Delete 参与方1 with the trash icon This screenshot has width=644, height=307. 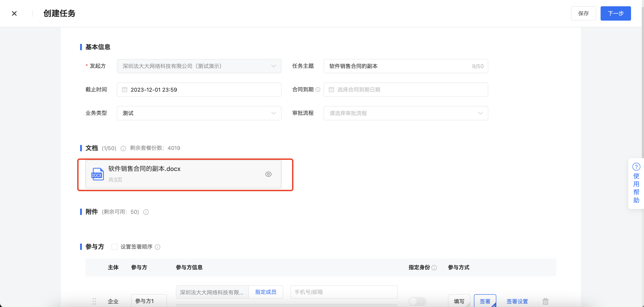coord(545,301)
